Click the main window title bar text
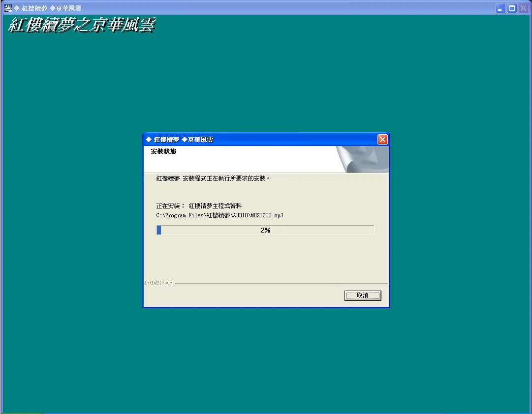 click(48, 8)
